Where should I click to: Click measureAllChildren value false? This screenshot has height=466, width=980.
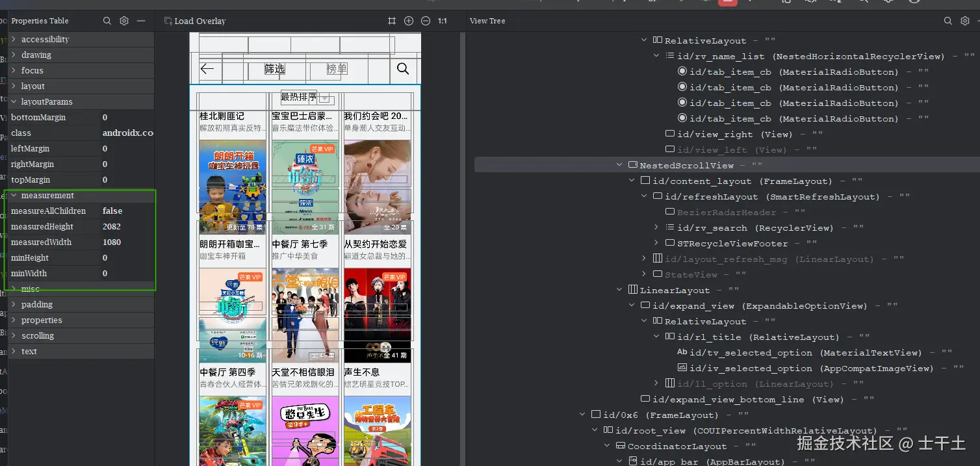point(112,211)
